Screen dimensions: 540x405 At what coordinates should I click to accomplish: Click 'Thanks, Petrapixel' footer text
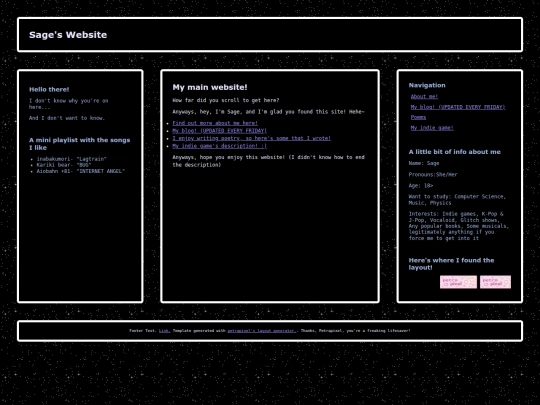click(x=355, y=331)
